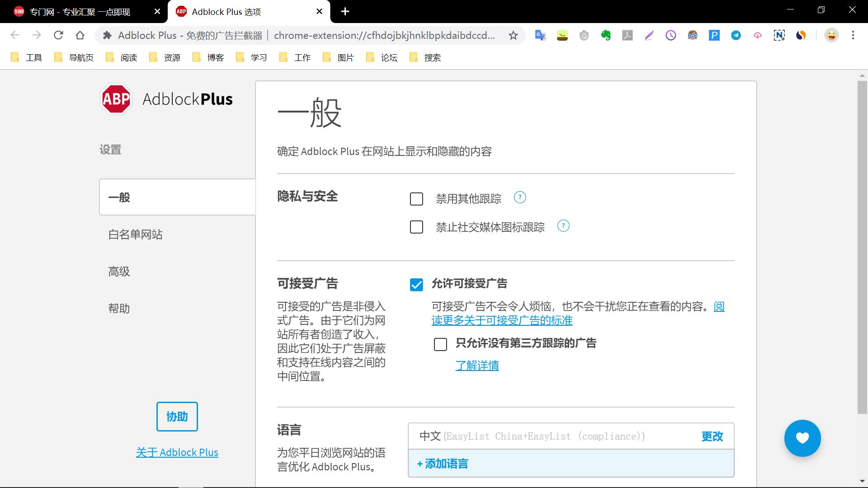Screen dimensions: 868x488
Task: Click the Google Translate extension icon
Action: click(540, 35)
